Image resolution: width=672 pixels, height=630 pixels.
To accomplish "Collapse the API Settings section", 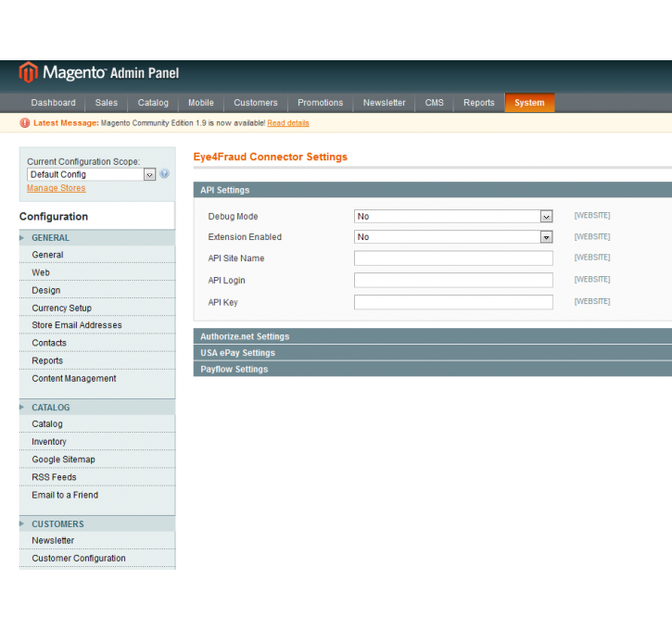I will 433,190.
